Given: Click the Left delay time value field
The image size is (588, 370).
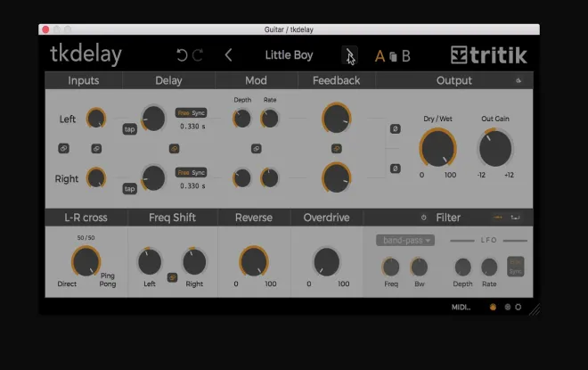Looking at the screenshot, I should 192,127.
